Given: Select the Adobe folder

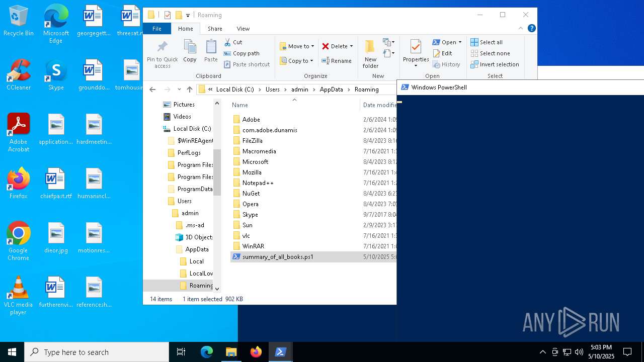Looking at the screenshot, I should [251, 120].
